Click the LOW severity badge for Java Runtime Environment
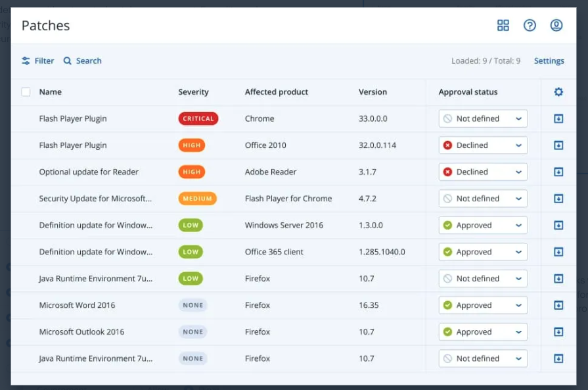This screenshot has height=390, width=588. 190,278
